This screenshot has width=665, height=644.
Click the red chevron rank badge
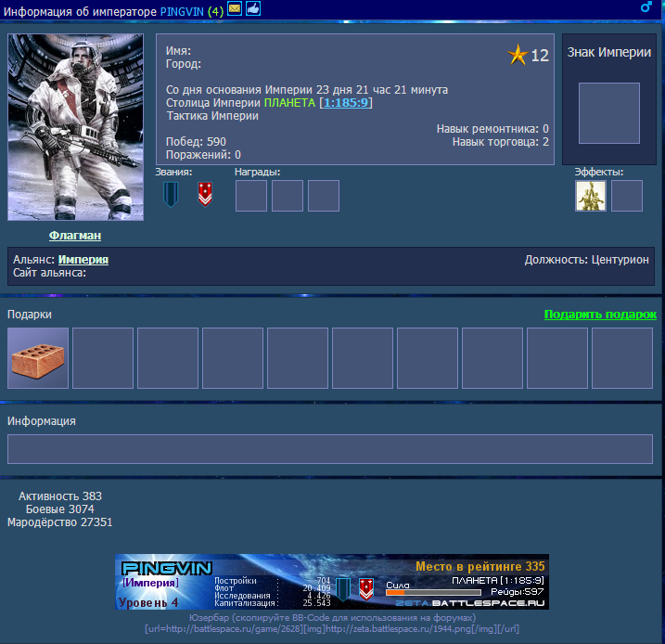[x=205, y=195]
